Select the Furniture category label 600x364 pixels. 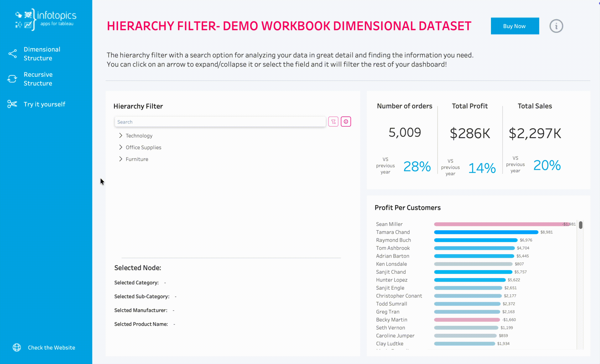(137, 159)
